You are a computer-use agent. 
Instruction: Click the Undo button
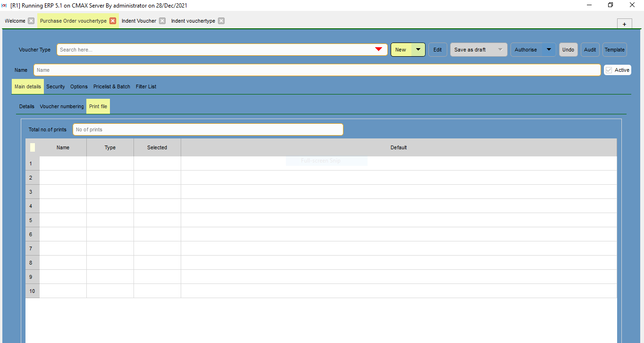tap(569, 50)
